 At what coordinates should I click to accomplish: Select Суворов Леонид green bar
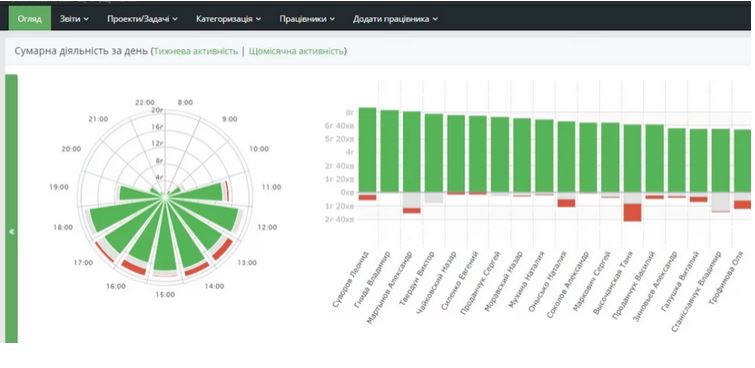click(367, 150)
